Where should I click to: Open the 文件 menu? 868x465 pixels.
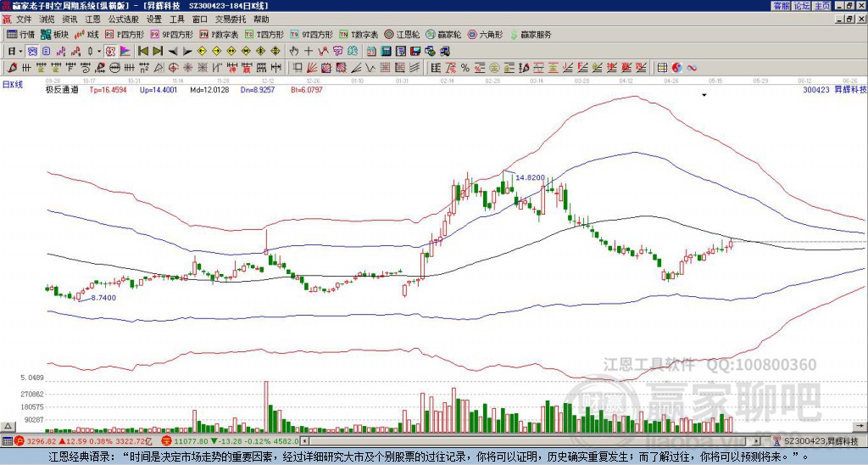[24, 20]
